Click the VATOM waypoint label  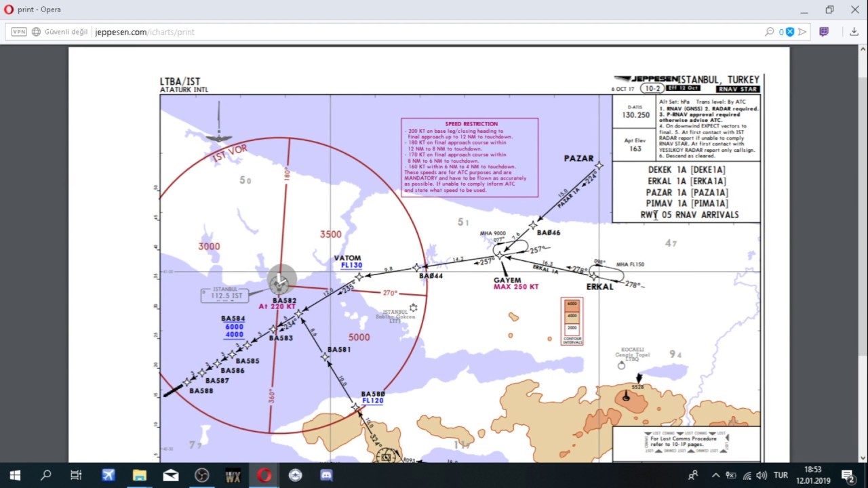coord(347,258)
